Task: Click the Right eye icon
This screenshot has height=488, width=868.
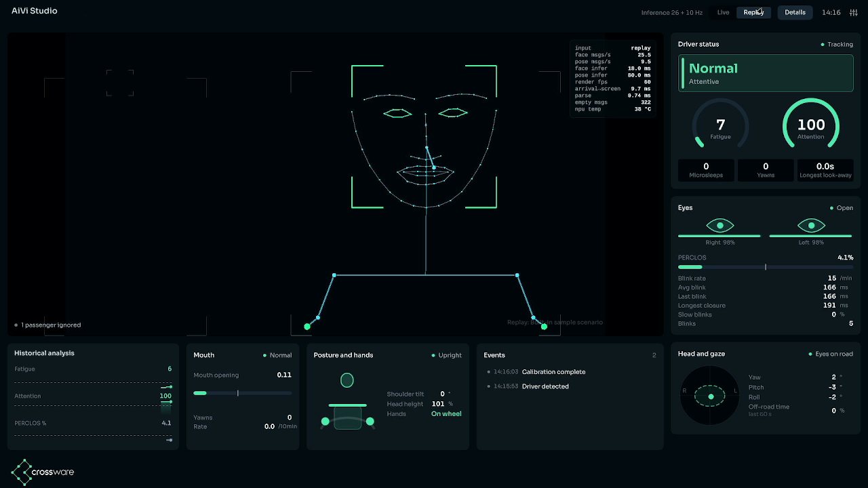Action: 719,225
